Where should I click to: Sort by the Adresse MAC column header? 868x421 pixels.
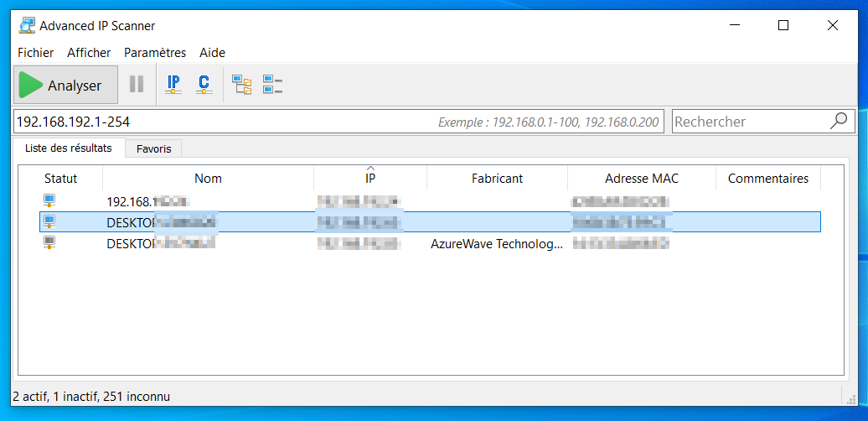coord(642,179)
